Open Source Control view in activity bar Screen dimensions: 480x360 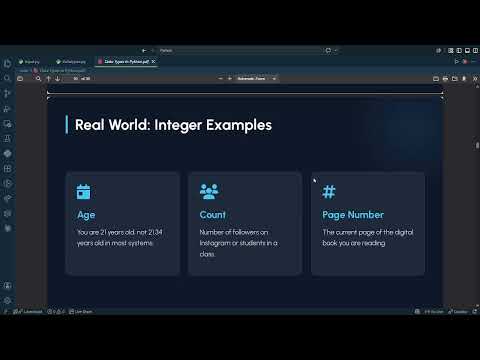[7, 94]
